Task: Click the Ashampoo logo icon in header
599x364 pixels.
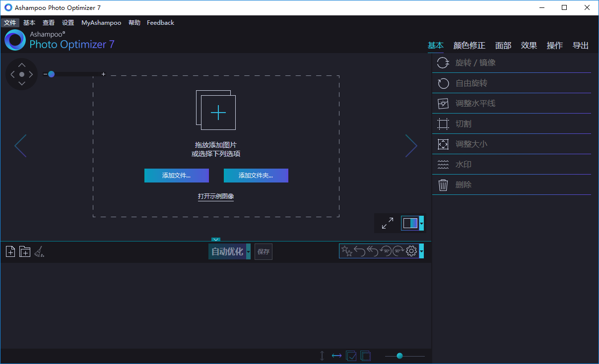Action: click(15, 40)
